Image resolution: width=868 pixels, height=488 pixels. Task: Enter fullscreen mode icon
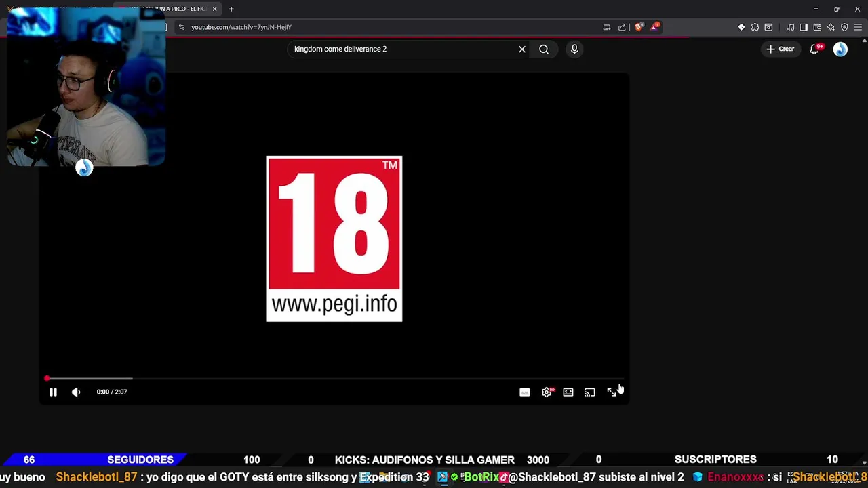(611, 392)
